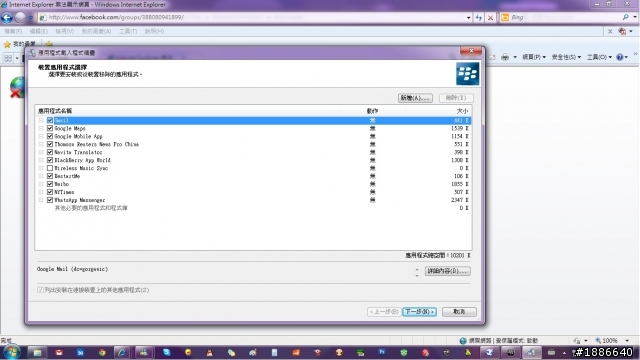Check the Wireless Music Sync checkbox

(50, 168)
